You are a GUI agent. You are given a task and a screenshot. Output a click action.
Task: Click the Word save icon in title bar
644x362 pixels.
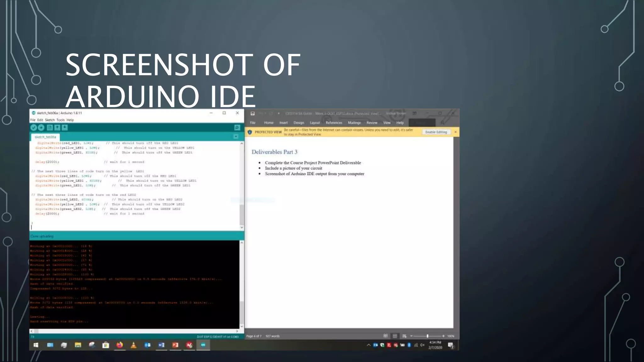coord(253,113)
